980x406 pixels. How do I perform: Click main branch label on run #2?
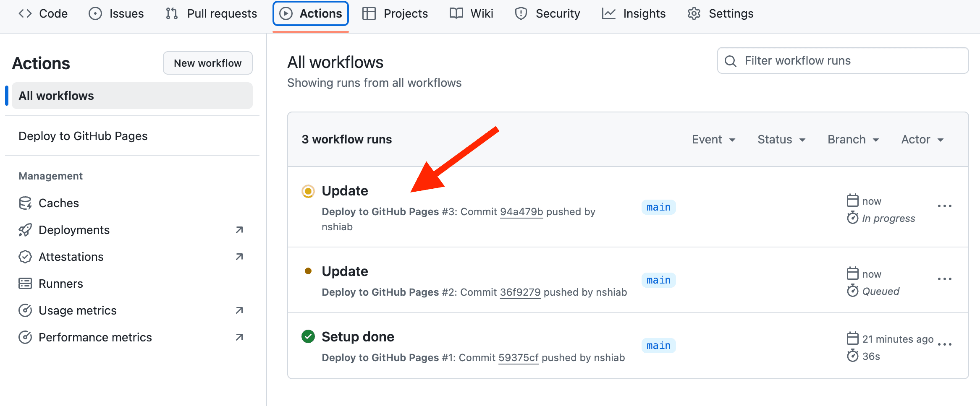pyautogui.click(x=659, y=280)
